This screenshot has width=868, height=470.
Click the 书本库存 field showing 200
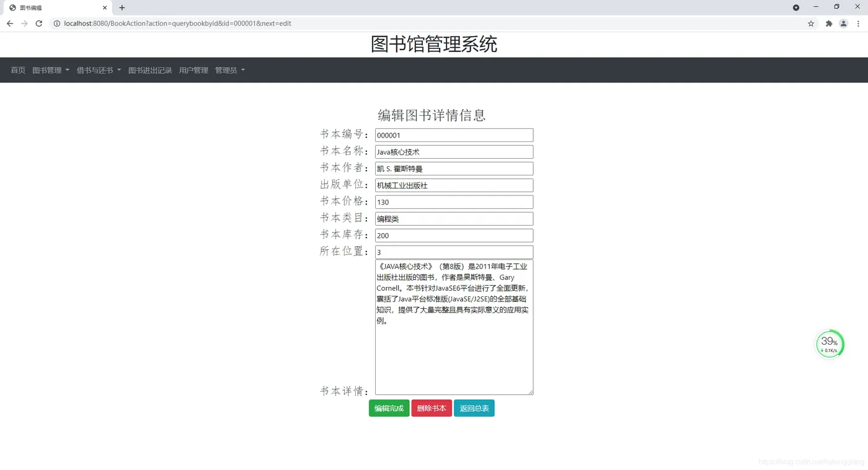[x=454, y=236]
